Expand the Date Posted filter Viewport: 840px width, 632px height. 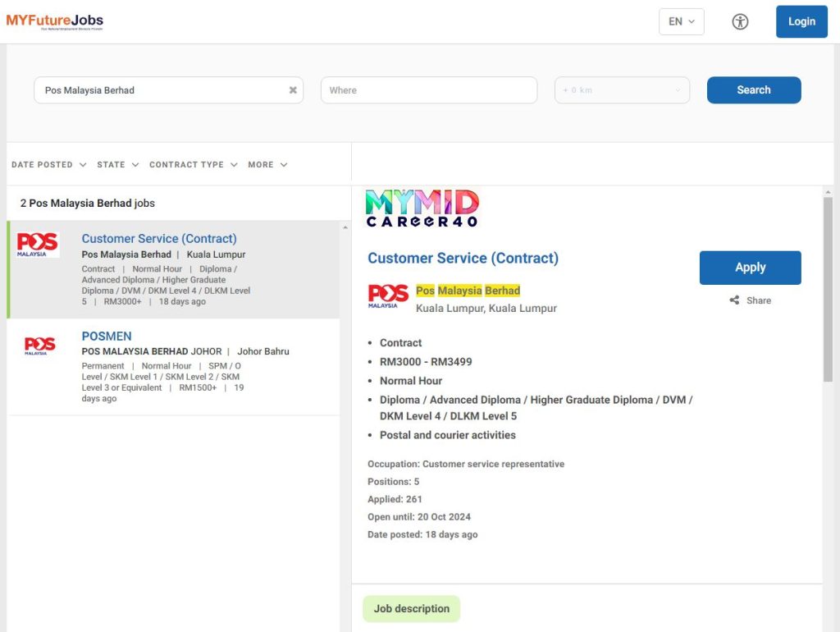click(48, 165)
